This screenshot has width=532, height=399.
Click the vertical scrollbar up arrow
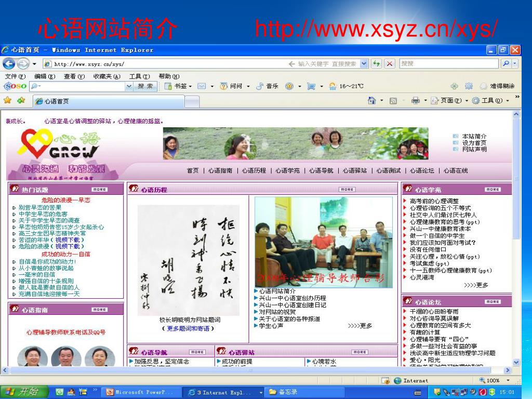click(x=516, y=114)
